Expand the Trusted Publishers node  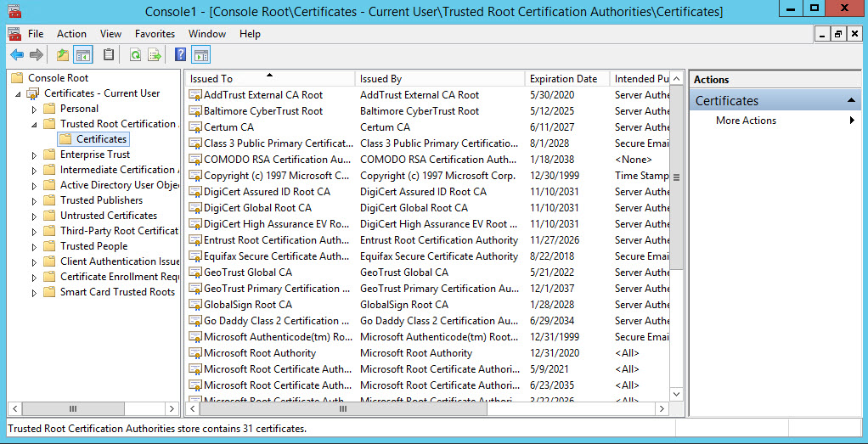coord(34,201)
